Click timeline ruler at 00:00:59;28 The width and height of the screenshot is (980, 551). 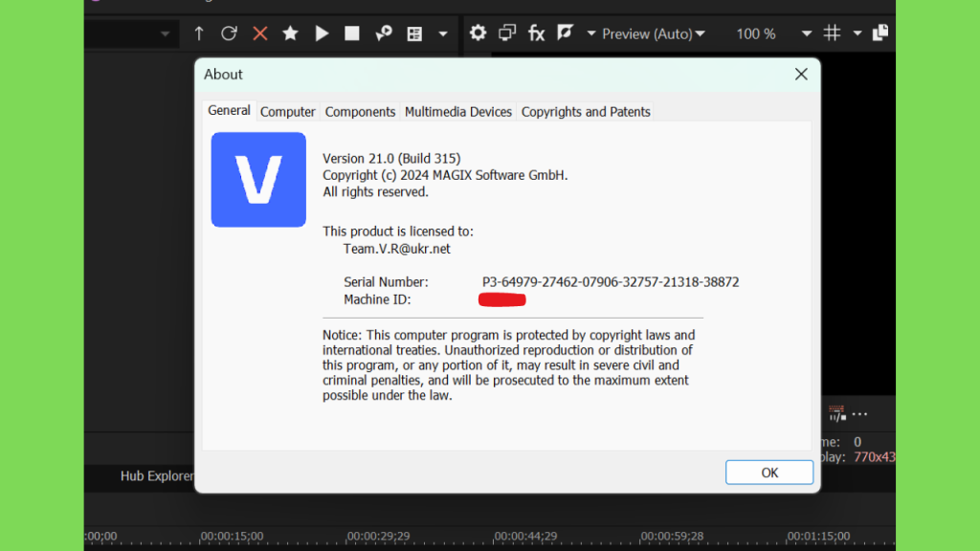tap(672, 536)
